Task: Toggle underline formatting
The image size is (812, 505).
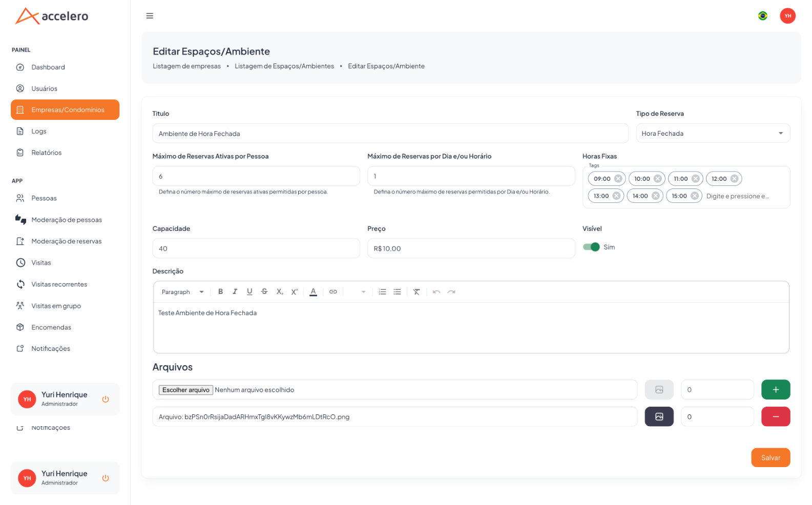Action: [x=249, y=291]
